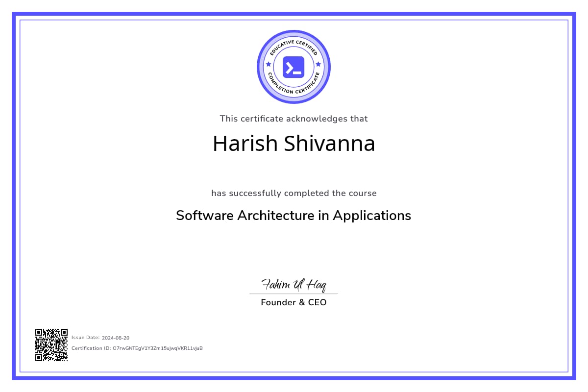Click the "Educative Certified" badge text

[294, 45]
